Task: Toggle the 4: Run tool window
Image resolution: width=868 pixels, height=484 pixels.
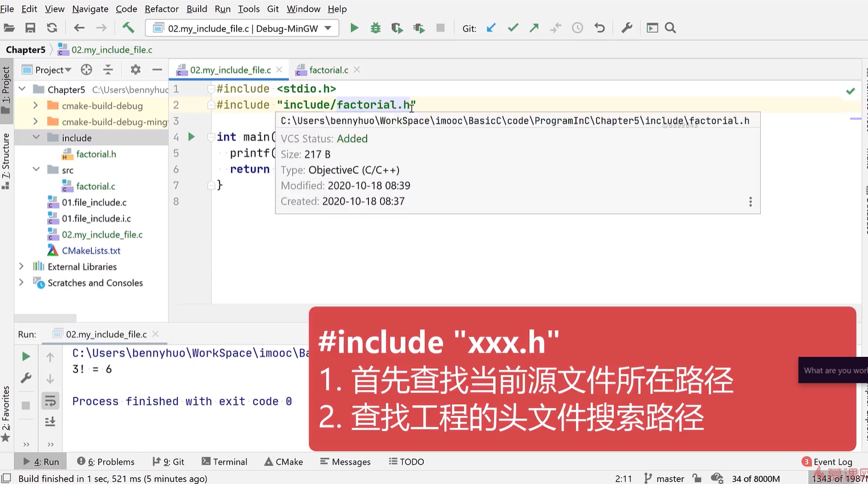Action: pyautogui.click(x=41, y=462)
